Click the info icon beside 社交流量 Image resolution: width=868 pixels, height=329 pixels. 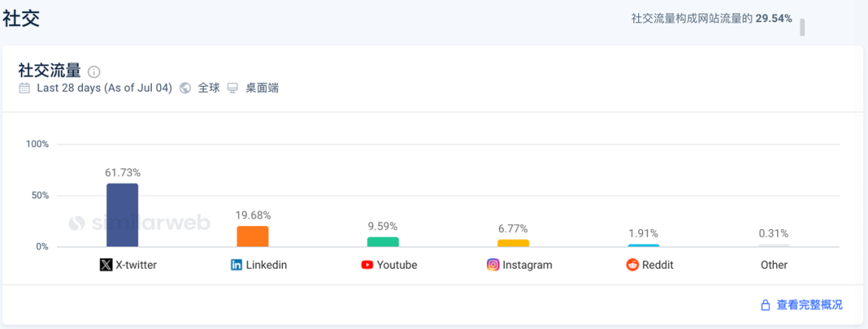point(94,72)
